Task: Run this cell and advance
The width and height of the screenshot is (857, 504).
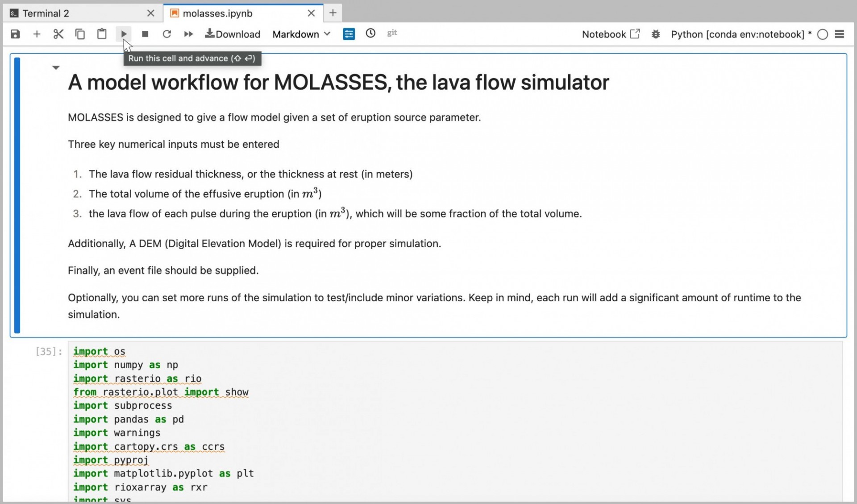Action: point(124,34)
